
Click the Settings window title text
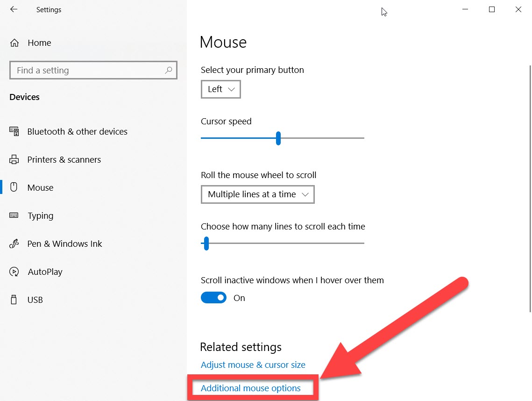coord(49,9)
